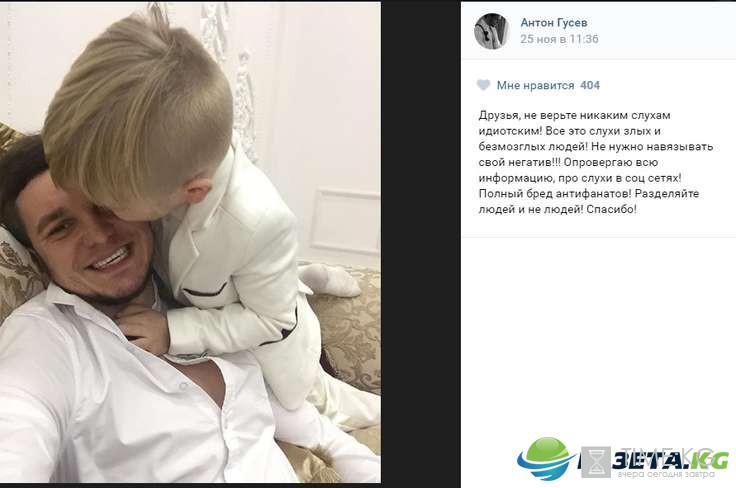Screen dimensions: 736x488
Task: View the 404 likes count
Action: [x=590, y=85]
